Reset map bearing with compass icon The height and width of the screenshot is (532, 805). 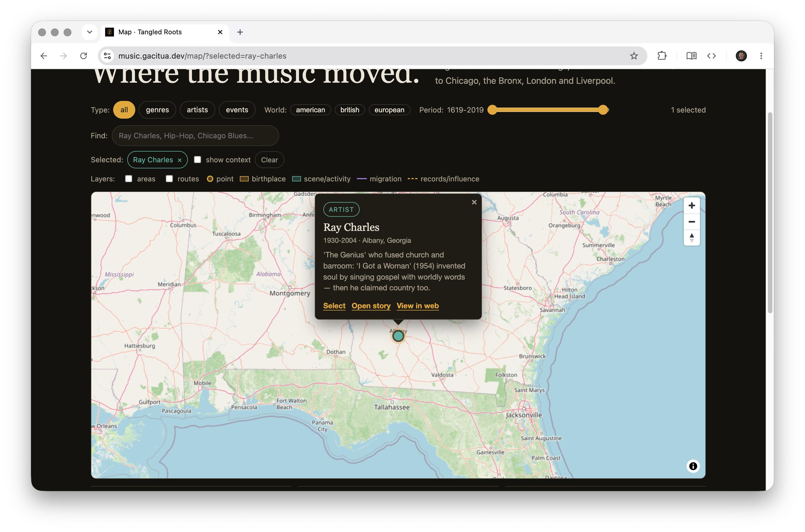691,238
